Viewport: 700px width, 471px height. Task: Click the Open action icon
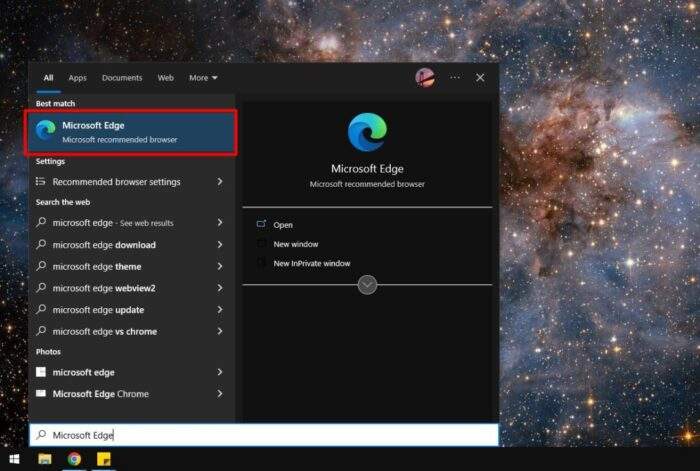pos(262,224)
